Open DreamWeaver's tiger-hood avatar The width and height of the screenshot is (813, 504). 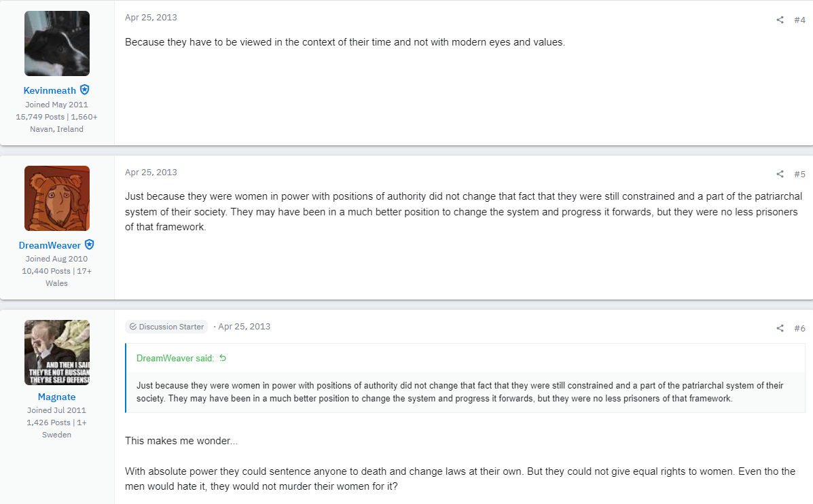(x=57, y=198)
